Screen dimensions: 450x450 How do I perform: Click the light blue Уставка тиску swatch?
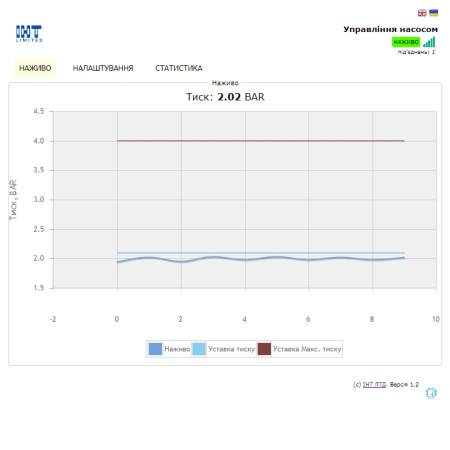click(199, 349)
